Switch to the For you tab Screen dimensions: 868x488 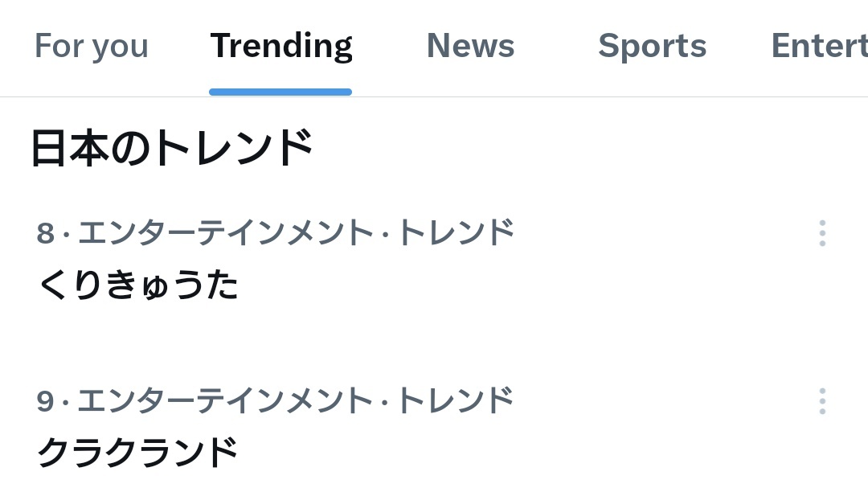(x=91, y=46)
